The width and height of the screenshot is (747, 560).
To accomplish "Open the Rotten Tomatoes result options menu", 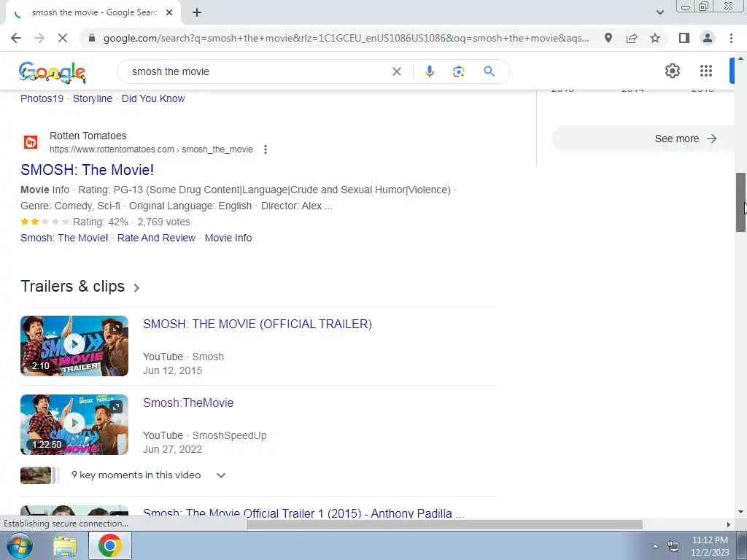I will click(x=266, y=149).
